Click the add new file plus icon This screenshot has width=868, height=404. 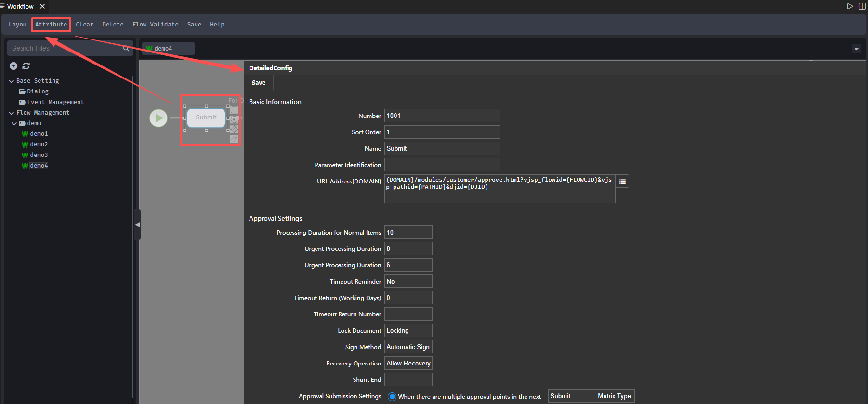tap(13, 66)
